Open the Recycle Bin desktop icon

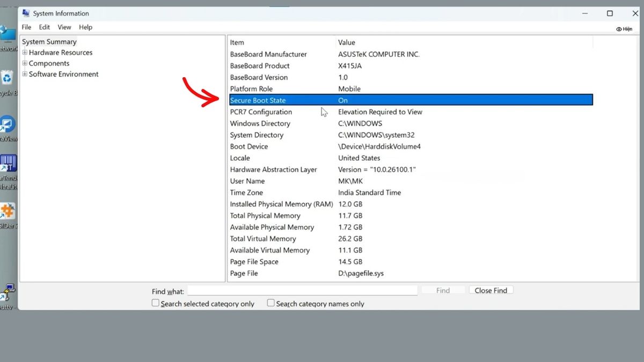point(7,79)
